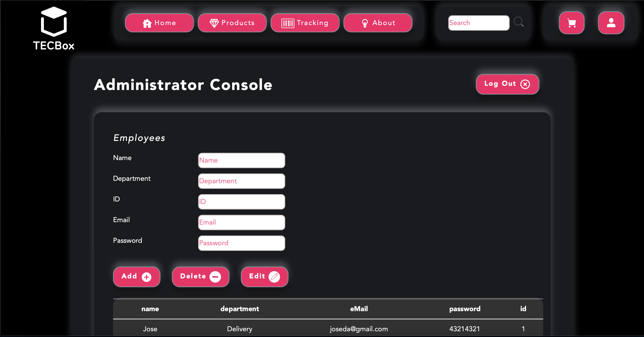Open the shopping cart
The image size is (644, 337).
[572, 23]
